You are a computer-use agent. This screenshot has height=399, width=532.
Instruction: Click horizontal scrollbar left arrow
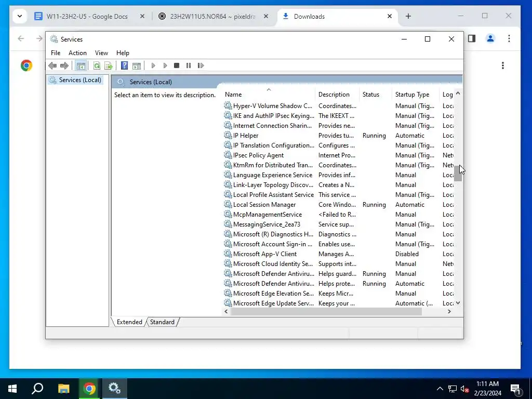pyautogui.click(x=227, y=312)
